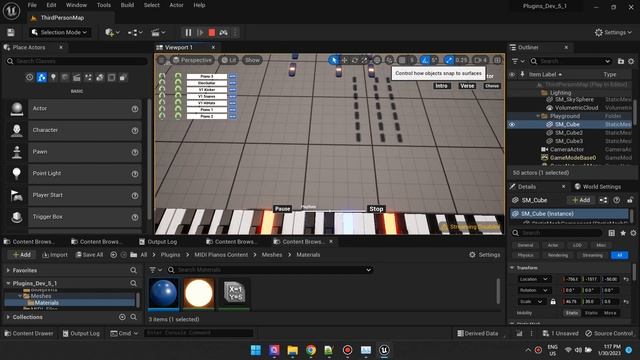Switch to the Output Log tab
Viewport: 640px width, 360px height.
[158, 242]
